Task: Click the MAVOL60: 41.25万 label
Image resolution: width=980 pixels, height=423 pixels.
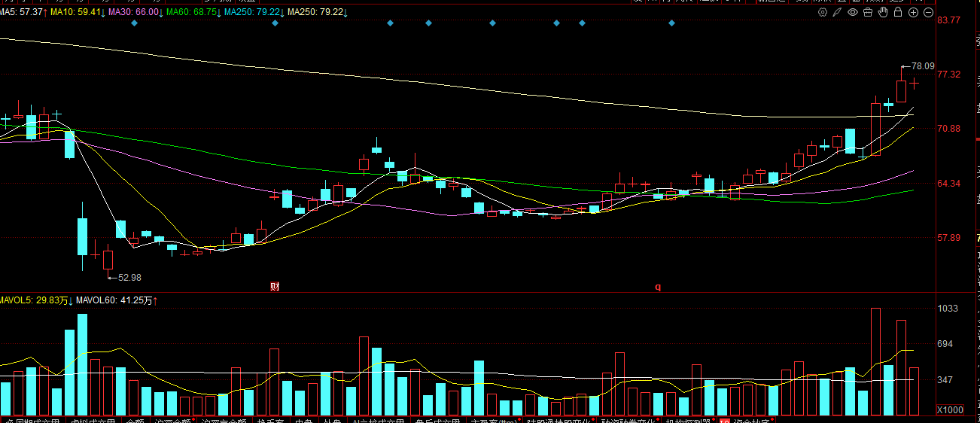Action: pyautogui.click(x=114, y=300)
